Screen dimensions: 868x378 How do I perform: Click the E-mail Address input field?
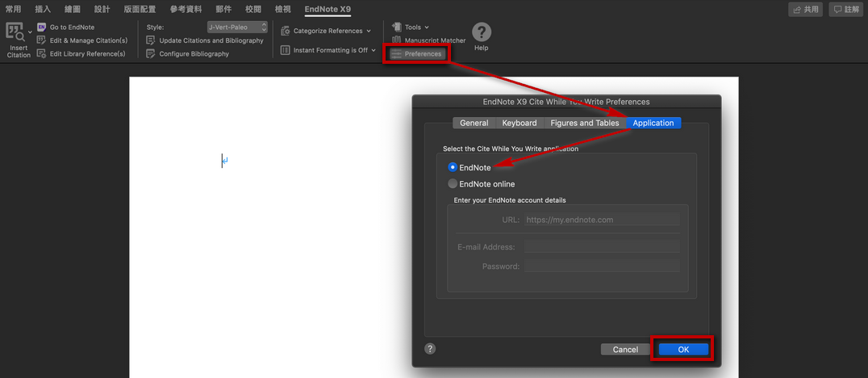click(602, 246)
